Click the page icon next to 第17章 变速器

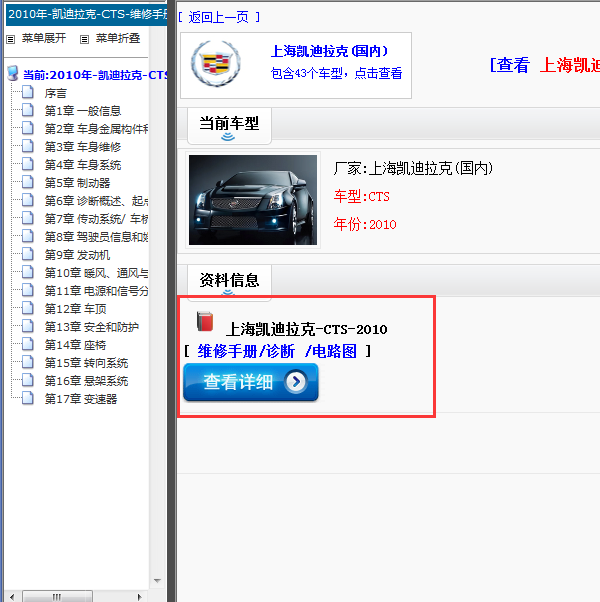(x=28, y=399)
